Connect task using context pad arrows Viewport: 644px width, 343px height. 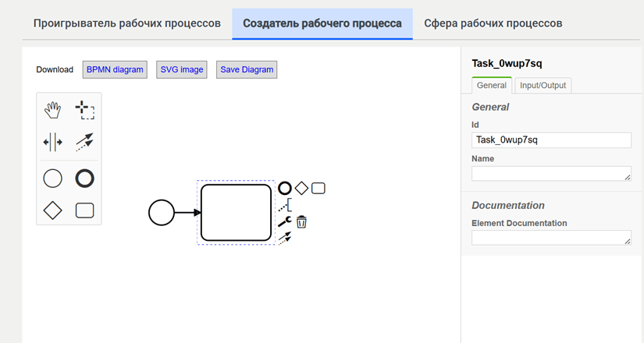click(285, 238)
